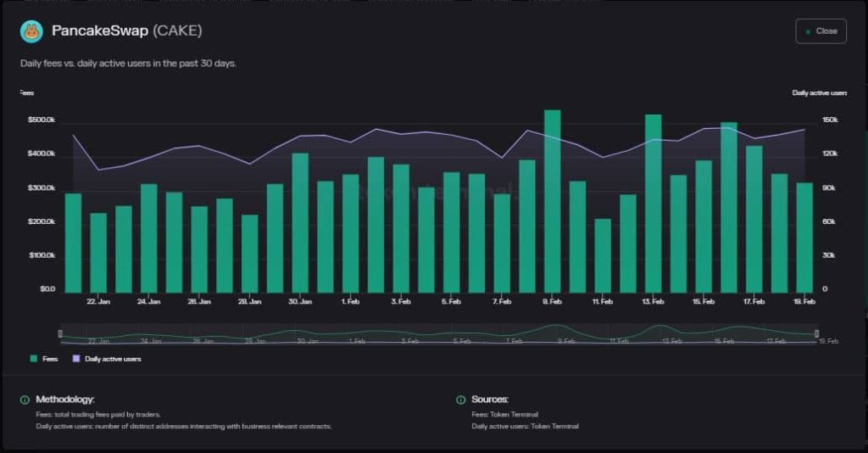Select the fees bar for 13 Feb
Viewport: 868px width, 453px height.
(x=653, y=203)
